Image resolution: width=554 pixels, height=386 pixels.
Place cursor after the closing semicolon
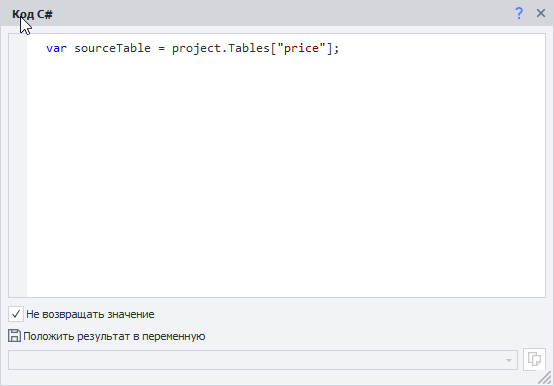(340, 48)
